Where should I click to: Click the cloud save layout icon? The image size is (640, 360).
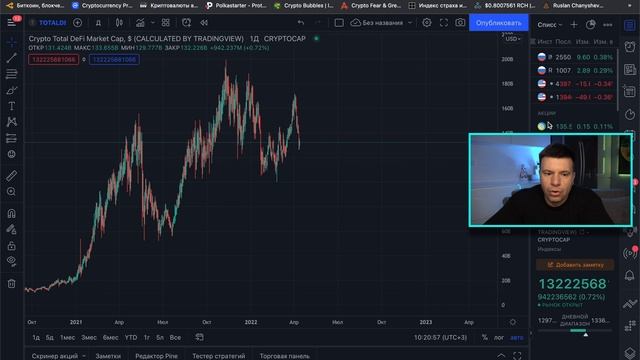[356, 23]
